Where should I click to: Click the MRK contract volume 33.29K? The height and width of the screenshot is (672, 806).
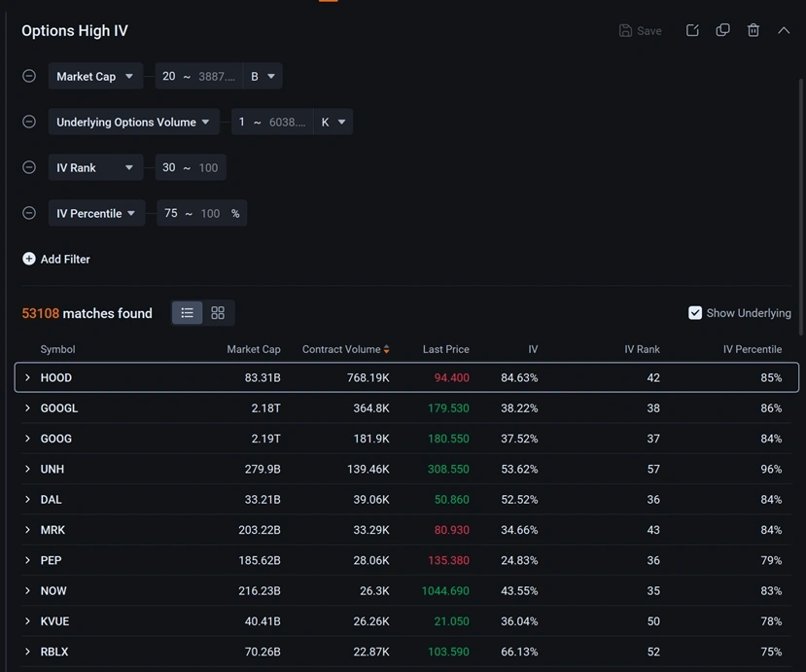point(371,530)
